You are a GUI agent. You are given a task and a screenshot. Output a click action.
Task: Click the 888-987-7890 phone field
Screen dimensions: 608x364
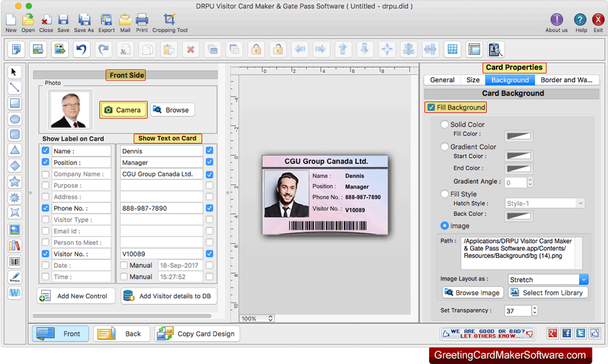click(x=161, y=208)
